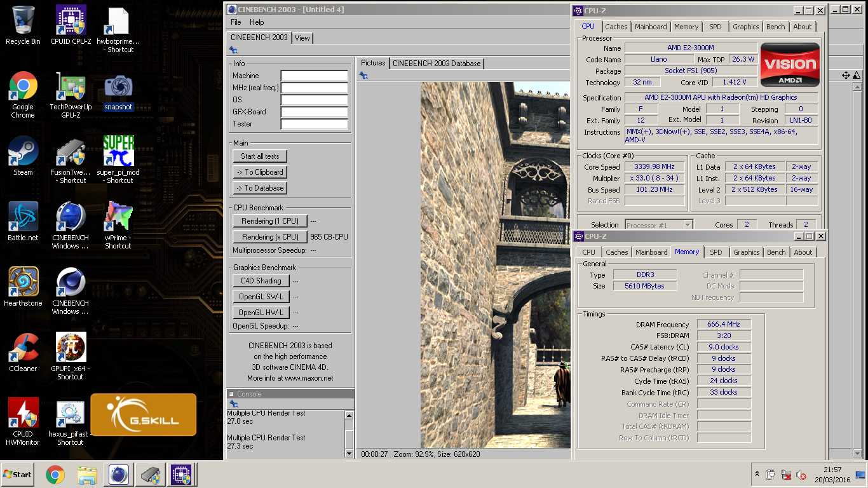Launch CPUID CPU-Z desktop shortcut
Image resolution: width=868 pixels, height=488 pixels.
point(71,25)
